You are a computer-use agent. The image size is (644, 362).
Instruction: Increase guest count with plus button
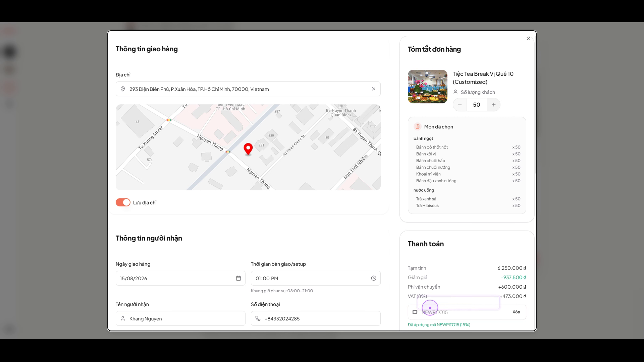coord(493,105)
